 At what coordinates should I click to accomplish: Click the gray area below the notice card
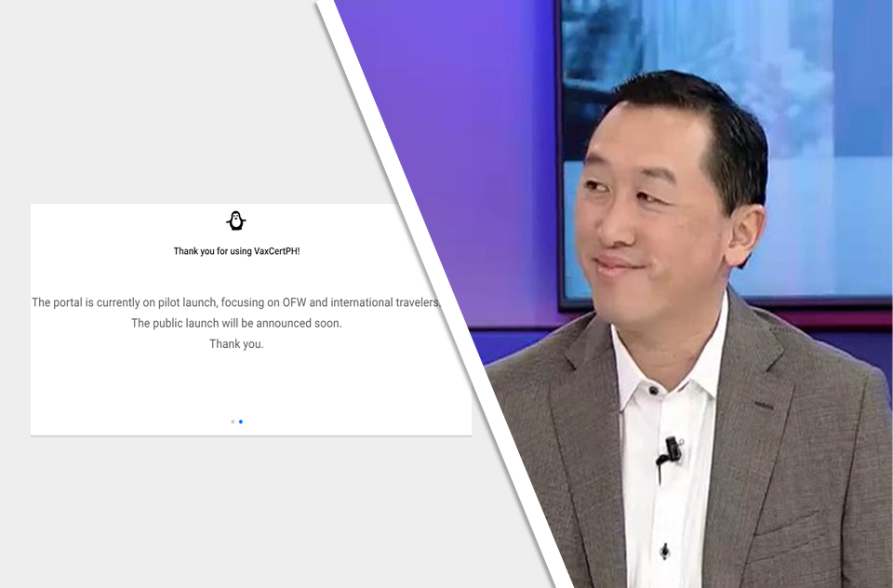(233, 512)
